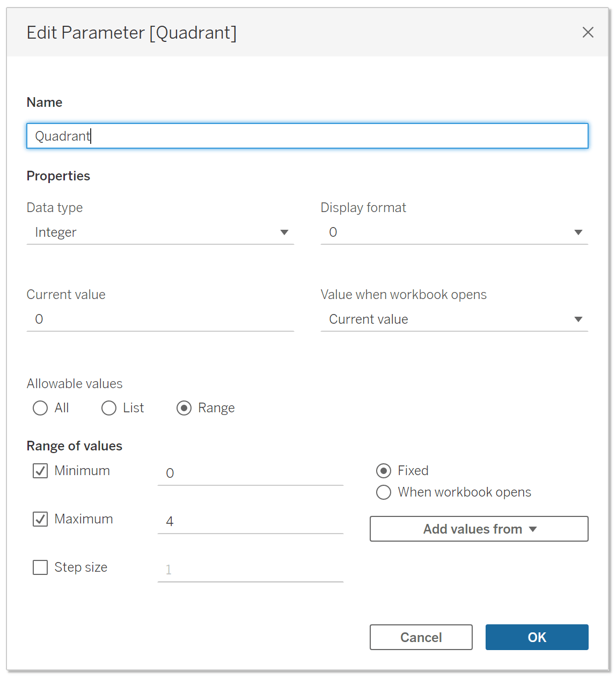Click the Add values from caret
This screenshot has width=616, height=678.
pyautogui.click(x=533, y=529)
